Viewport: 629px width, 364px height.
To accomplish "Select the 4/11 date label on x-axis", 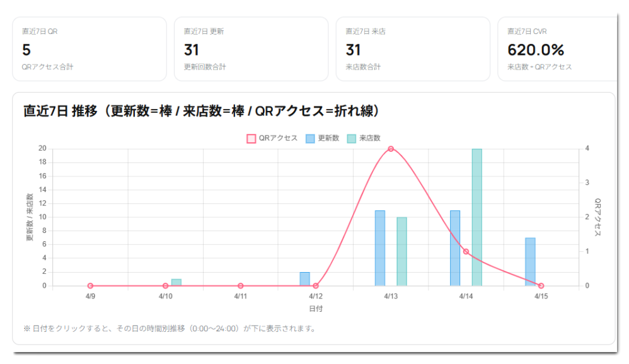I will (x=240, y=296).
